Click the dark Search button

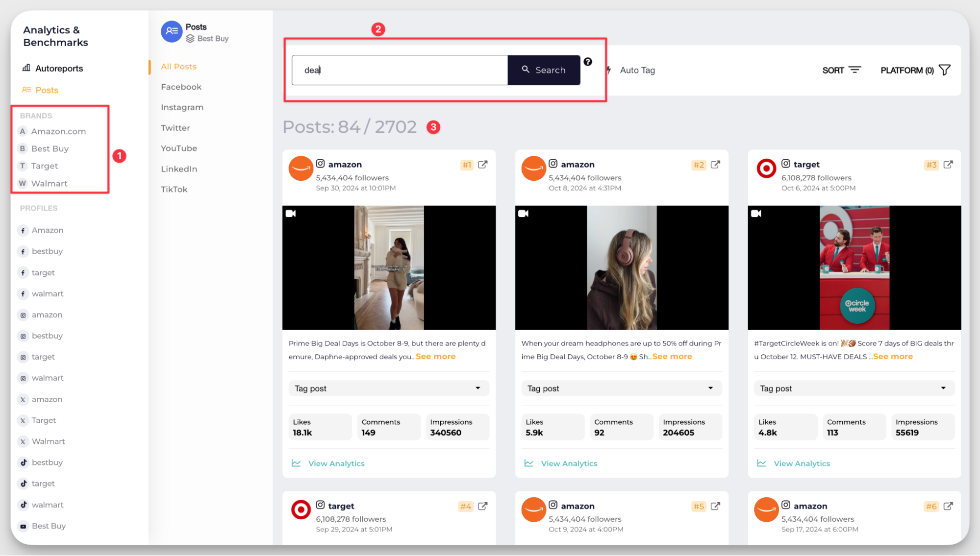[544, 70]
